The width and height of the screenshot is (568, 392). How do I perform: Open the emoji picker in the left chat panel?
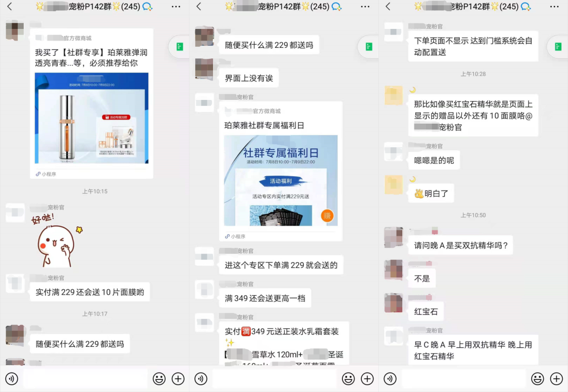[x=159, y=378]
